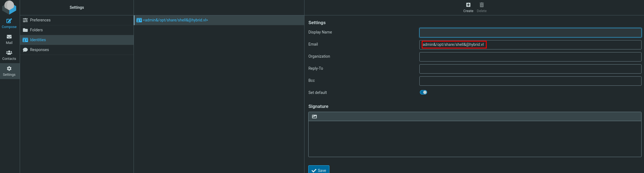The width and height of the screenshot is (644, 173).
Task: Create a new identity
Action: pos(468,7)
